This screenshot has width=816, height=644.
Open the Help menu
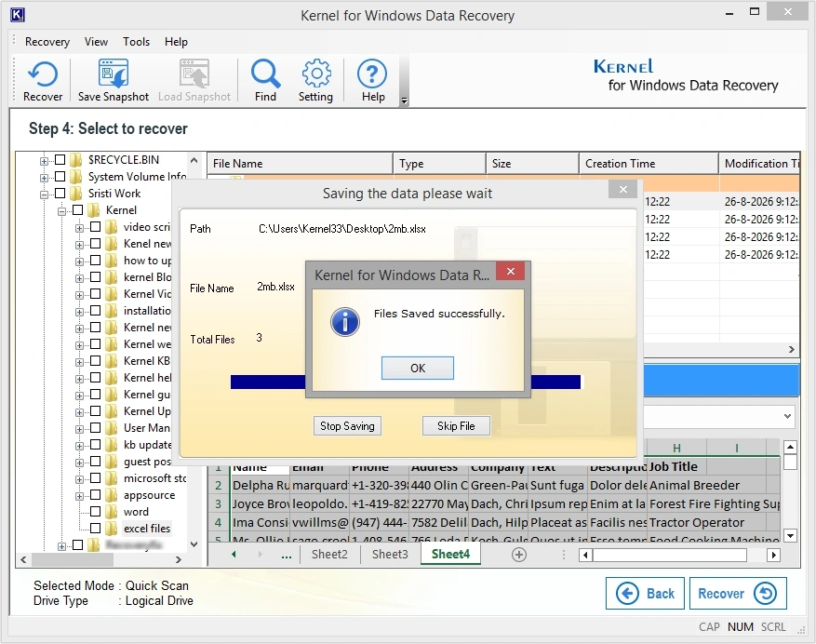[x=176, y=42]
